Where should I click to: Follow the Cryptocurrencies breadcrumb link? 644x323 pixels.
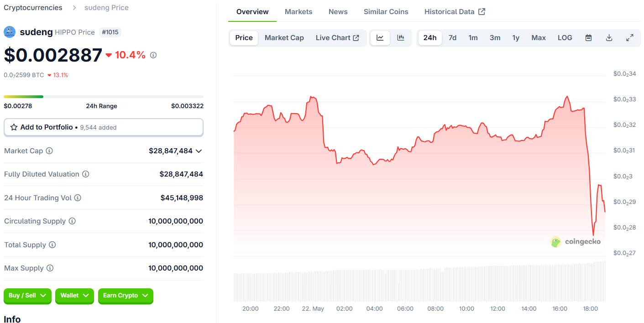click(x=33, y=8)
